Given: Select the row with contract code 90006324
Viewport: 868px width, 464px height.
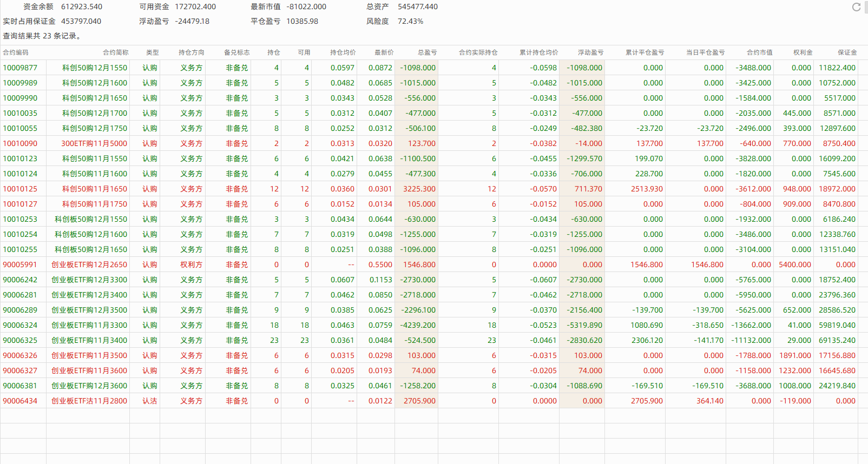Looking at the screenshot, I should click(21, 325).
